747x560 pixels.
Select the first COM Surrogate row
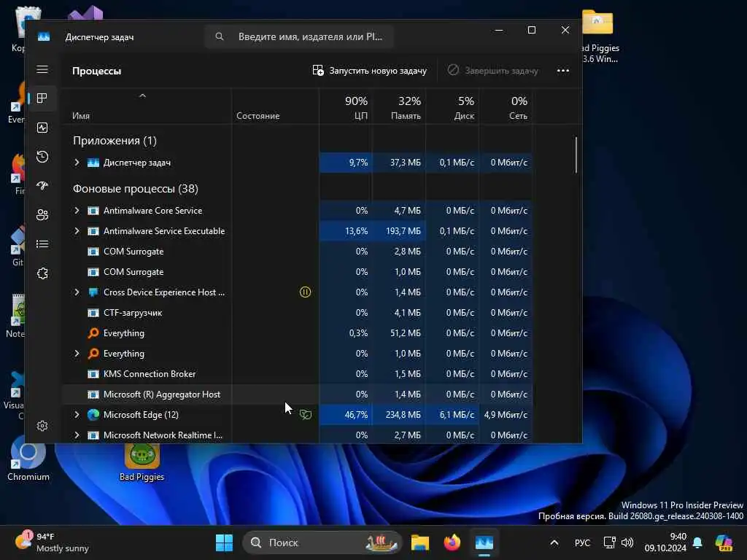point(297,252)
